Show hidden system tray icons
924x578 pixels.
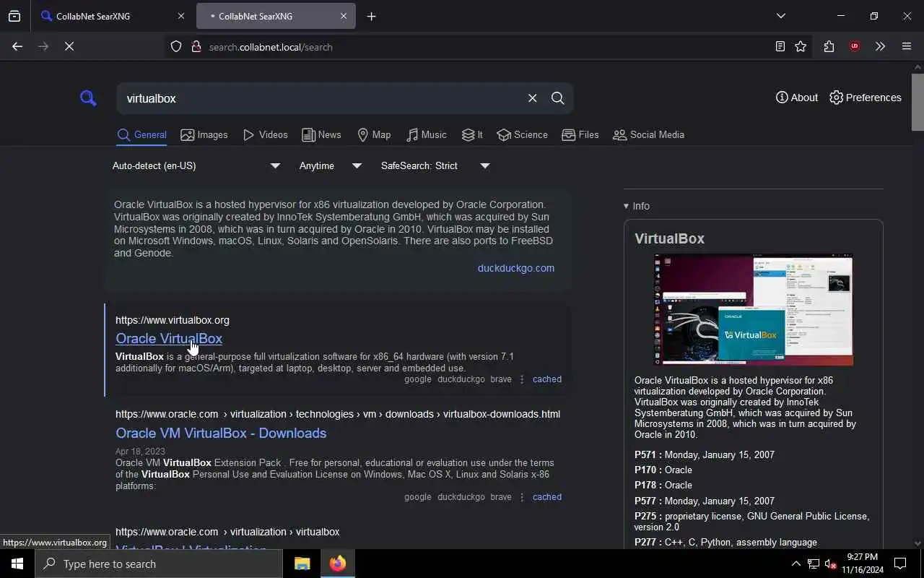[x=796, y=564]
